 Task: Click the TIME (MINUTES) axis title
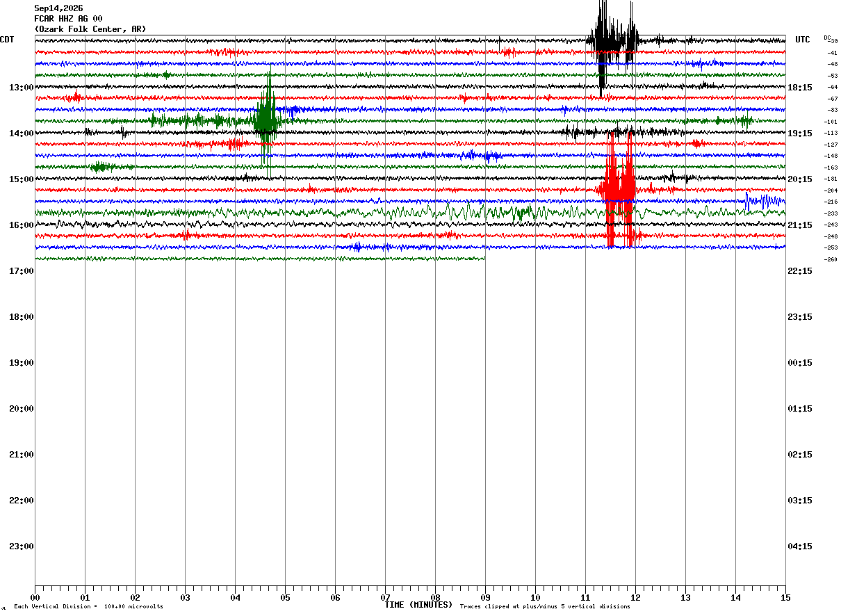(x=418, y=605)
